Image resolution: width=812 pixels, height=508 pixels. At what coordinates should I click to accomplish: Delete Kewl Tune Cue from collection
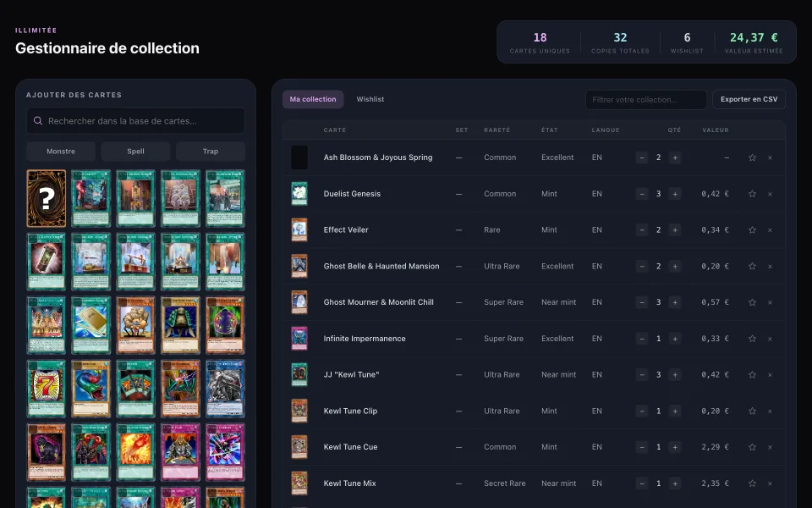[770, 447]
